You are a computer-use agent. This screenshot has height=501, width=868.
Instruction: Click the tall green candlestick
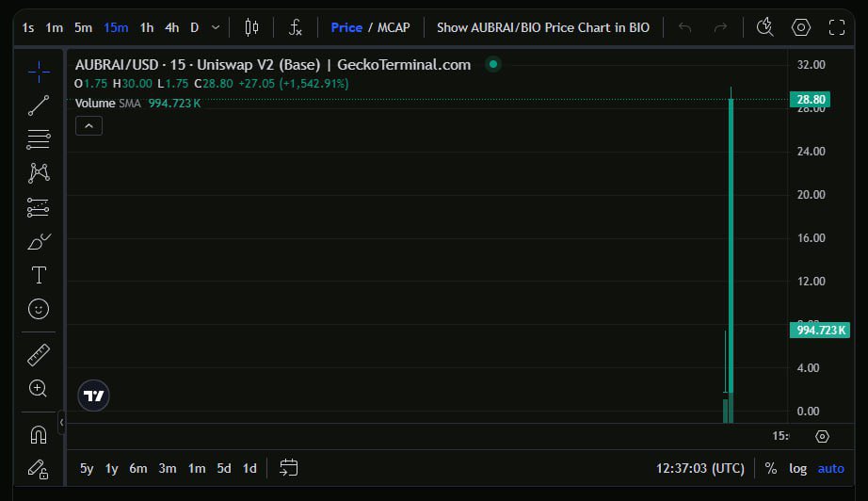coord(731,244)
